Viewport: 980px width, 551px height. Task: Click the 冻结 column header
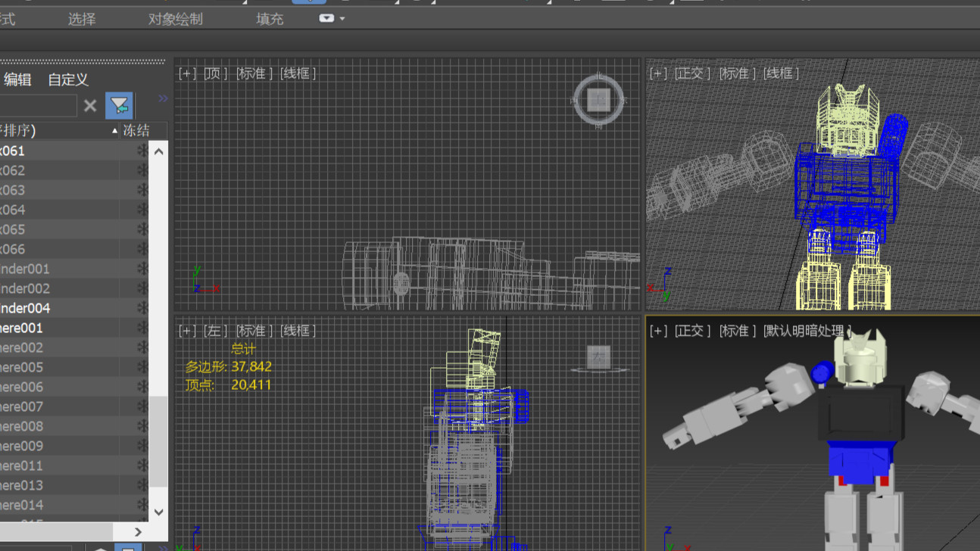point(136,130)
